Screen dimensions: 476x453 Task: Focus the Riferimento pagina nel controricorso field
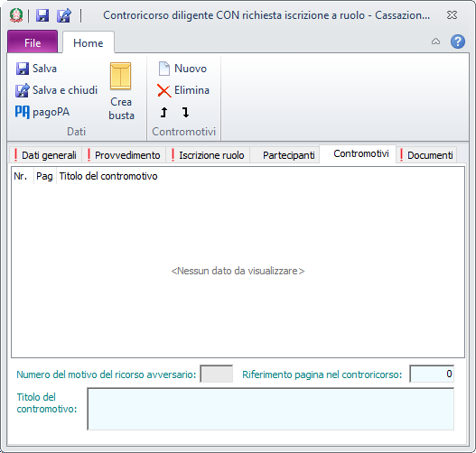(x=432, y=374)
